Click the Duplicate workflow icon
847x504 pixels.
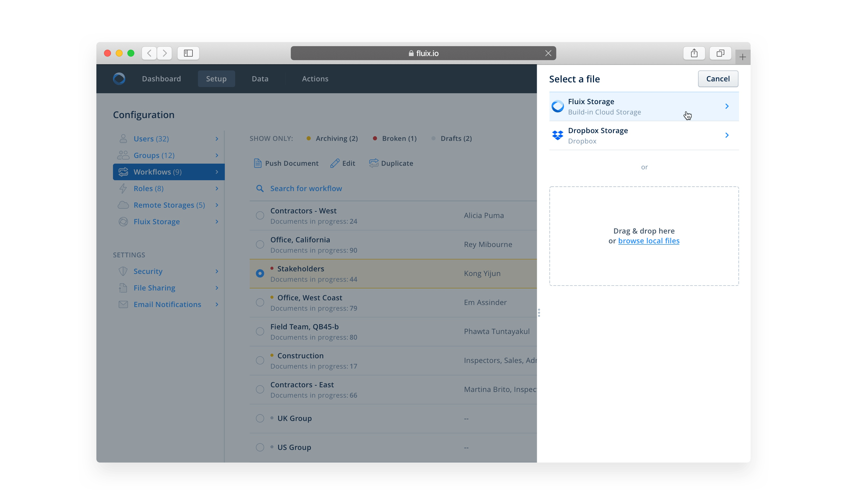374,163
